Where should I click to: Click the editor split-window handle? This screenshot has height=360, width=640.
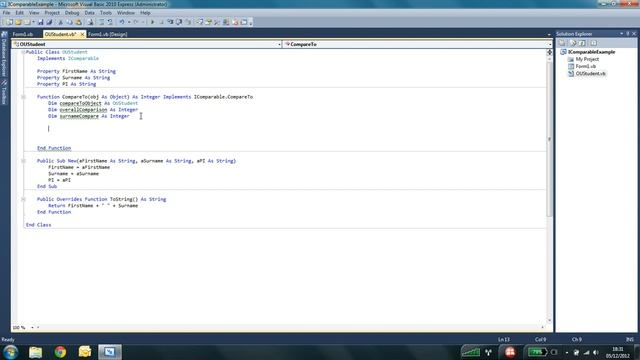click(x=549, y=52)
